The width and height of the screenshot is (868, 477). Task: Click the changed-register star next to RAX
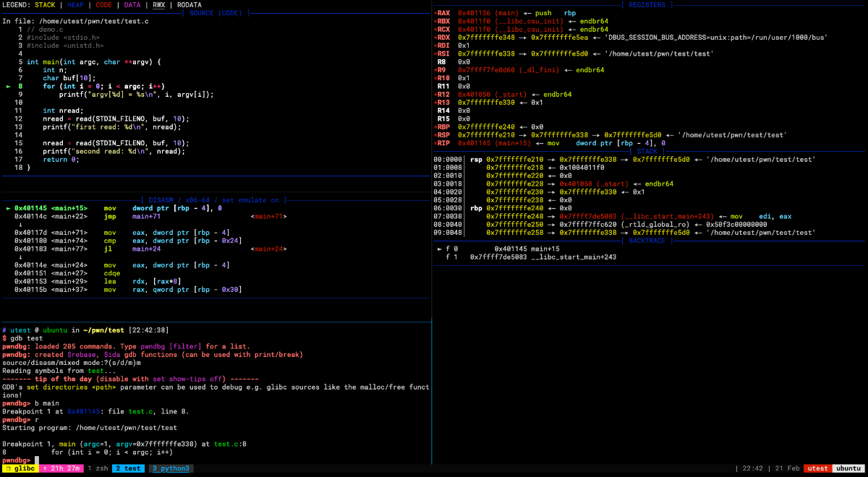pos(435,13)
